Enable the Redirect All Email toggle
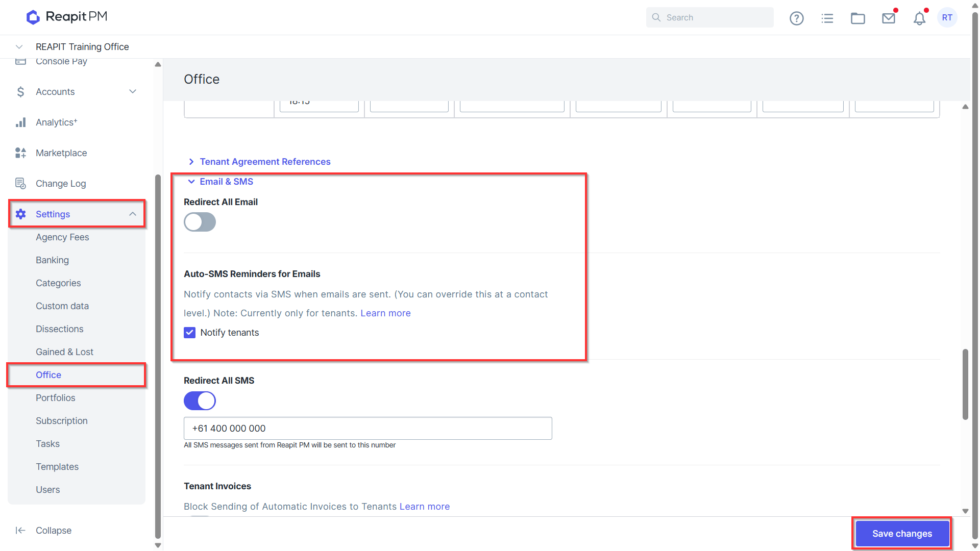The image size is (980, 551). 200,222
